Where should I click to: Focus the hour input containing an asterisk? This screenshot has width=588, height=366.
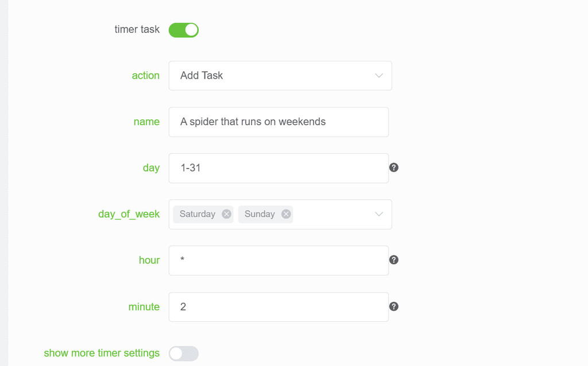pyautogui.click(x=278, y=261)
